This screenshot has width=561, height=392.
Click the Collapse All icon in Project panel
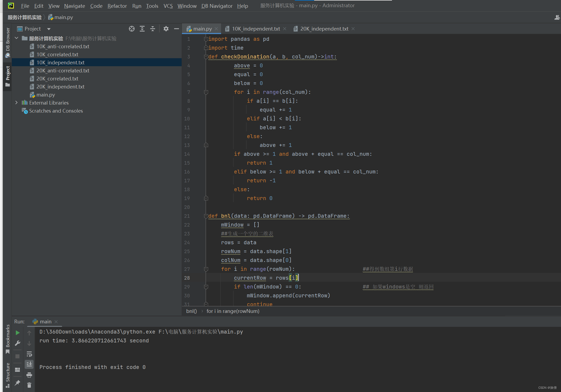point(153,29)
